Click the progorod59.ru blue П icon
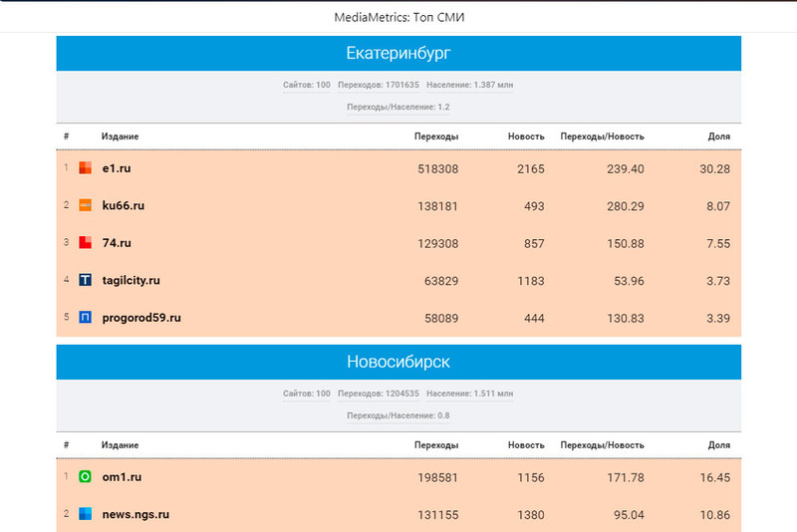This screenshot has height=532, width=797. 86,318
